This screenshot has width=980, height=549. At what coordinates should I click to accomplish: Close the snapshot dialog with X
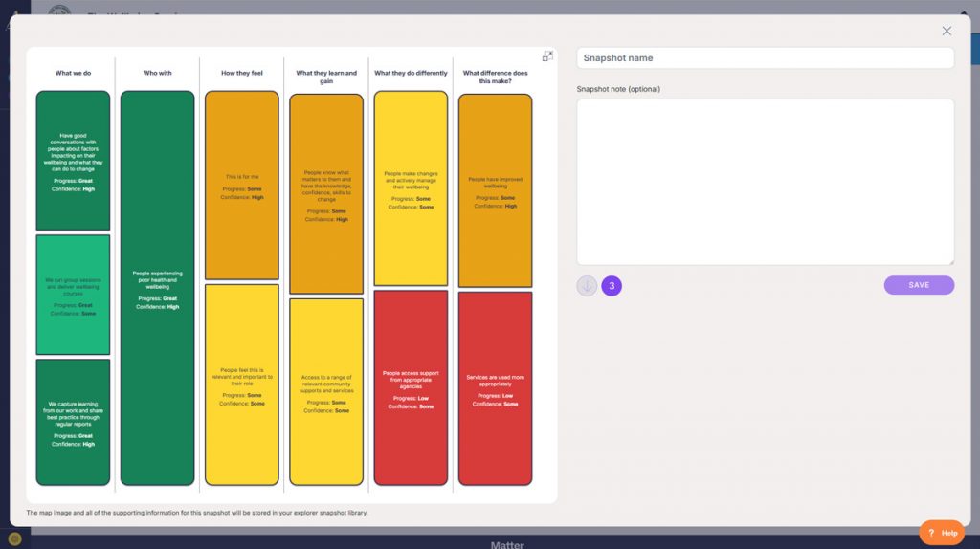coord(947,31)
